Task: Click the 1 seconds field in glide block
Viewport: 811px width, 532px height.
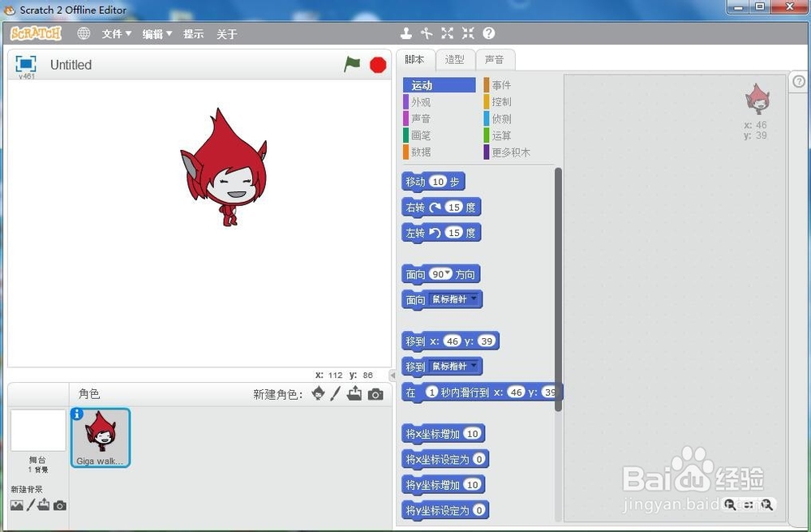Action: pos(432,392)
